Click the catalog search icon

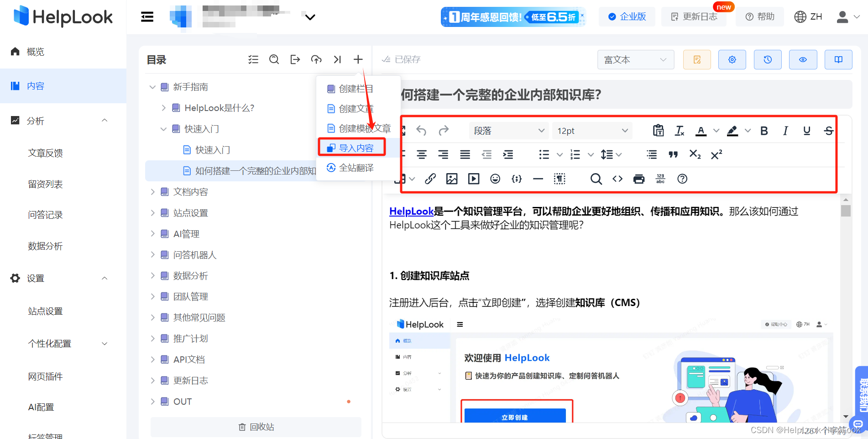274,59
